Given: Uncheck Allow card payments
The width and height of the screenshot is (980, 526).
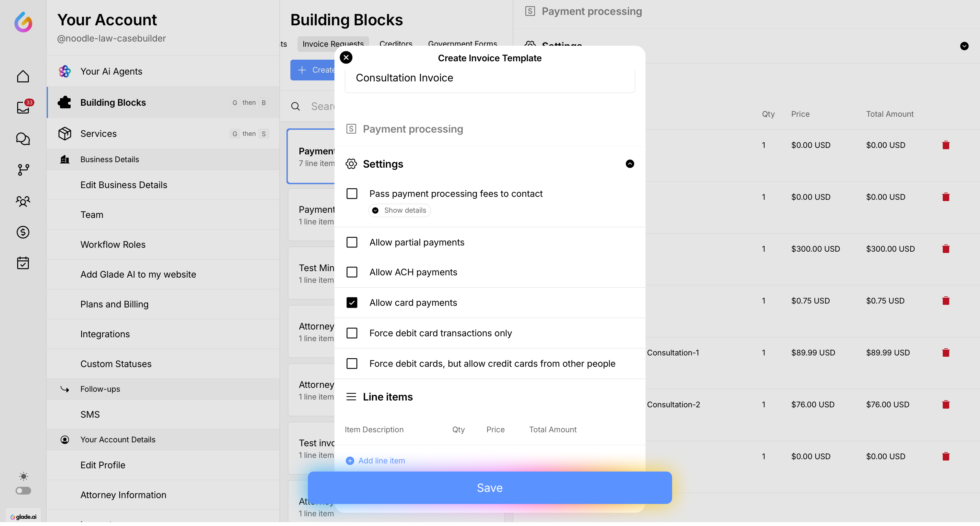Looking at the screenshot, I should coord(352,303).
